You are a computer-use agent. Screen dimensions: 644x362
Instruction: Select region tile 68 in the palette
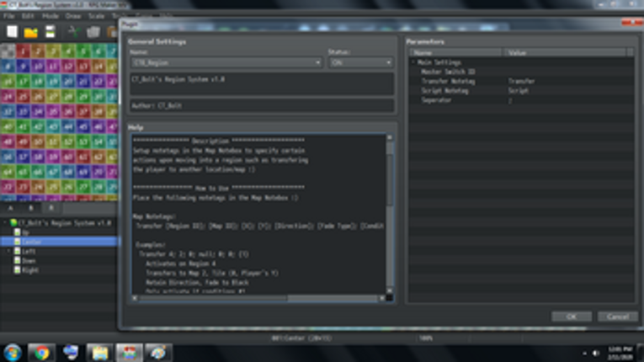click(x=68, y=172)
